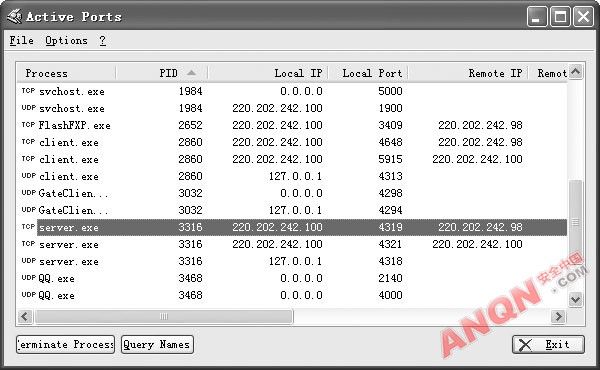Select UDP server.exe row with port 4318
Viewport: 600px width, 370px height.
click(292, 261)
